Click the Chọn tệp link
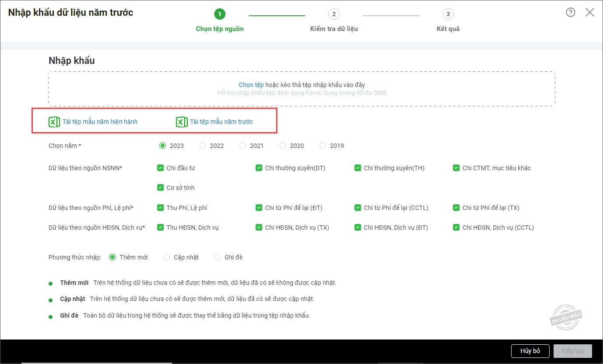 (251, 85)
